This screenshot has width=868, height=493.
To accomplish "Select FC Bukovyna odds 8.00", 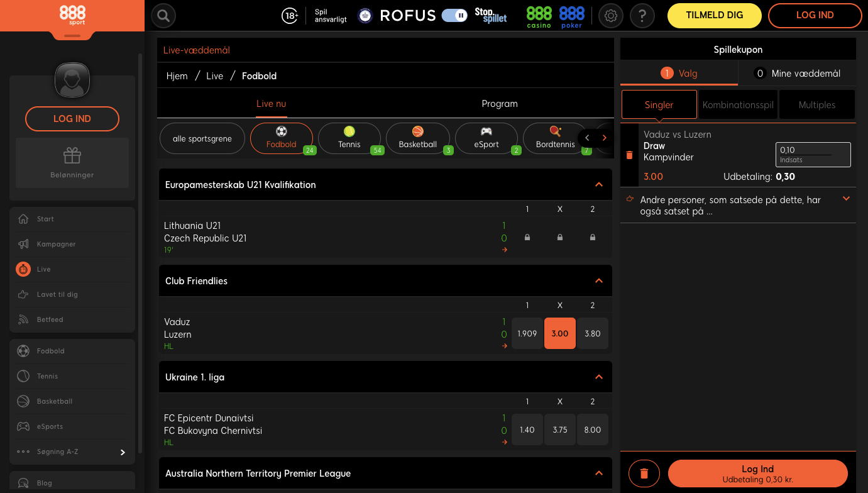I will (x=593, y=430).
